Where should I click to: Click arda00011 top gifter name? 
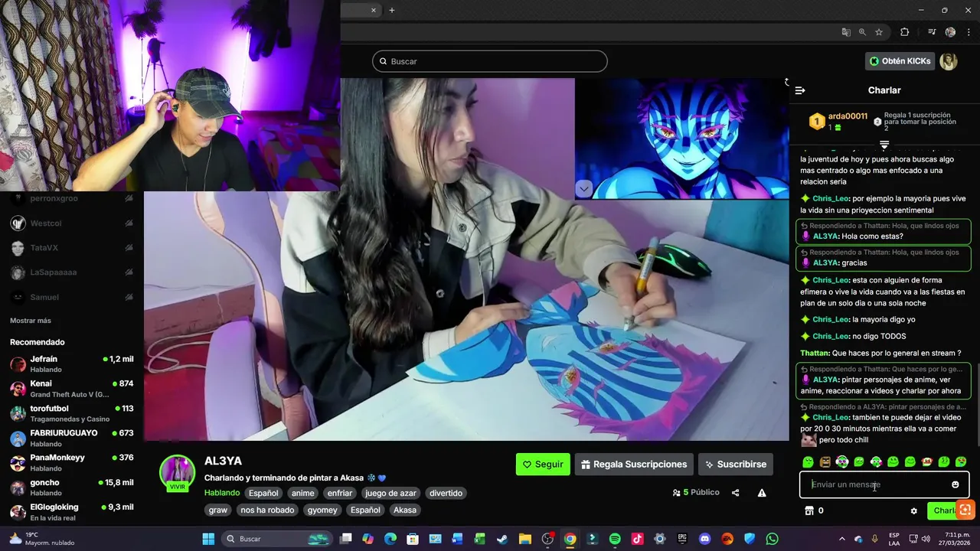click(848, 116)
